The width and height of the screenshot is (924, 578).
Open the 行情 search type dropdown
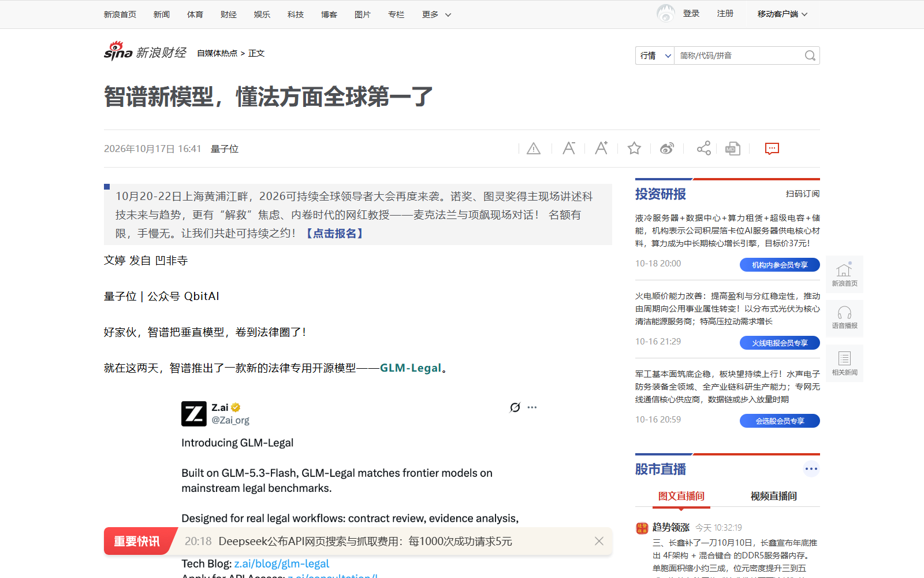[655, 55]
